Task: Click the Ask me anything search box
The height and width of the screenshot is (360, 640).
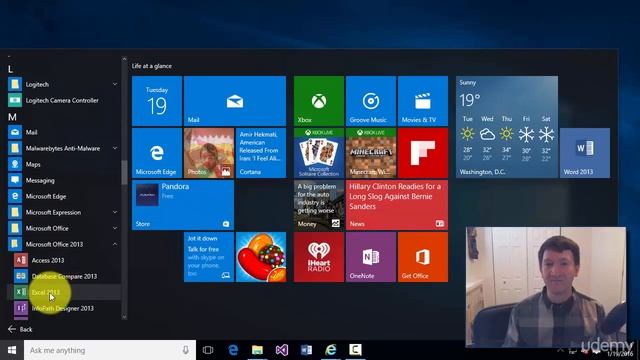Action: coord(110,350)
